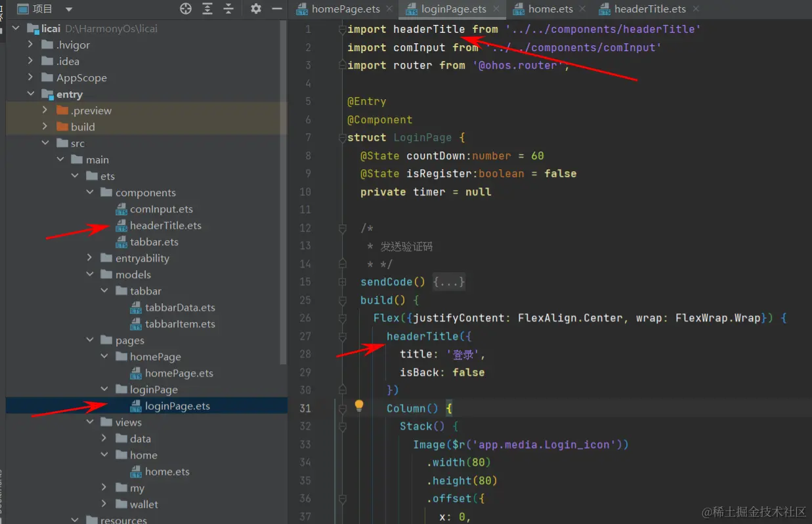The image size is (812, 524).
Task: Click 'app.media.Login_icon' resource string
Action: click(x=544, y=445)
